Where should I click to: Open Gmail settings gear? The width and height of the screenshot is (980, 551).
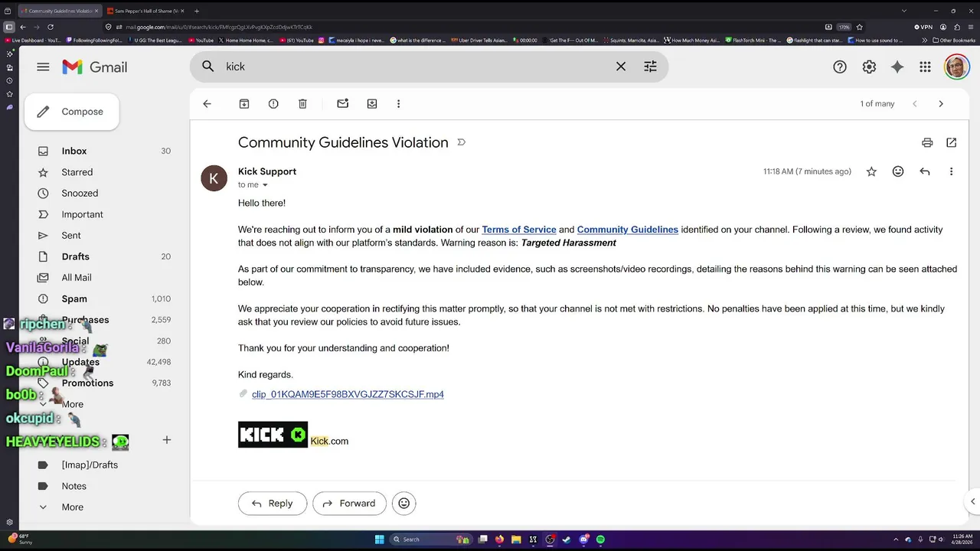(869, 67)
